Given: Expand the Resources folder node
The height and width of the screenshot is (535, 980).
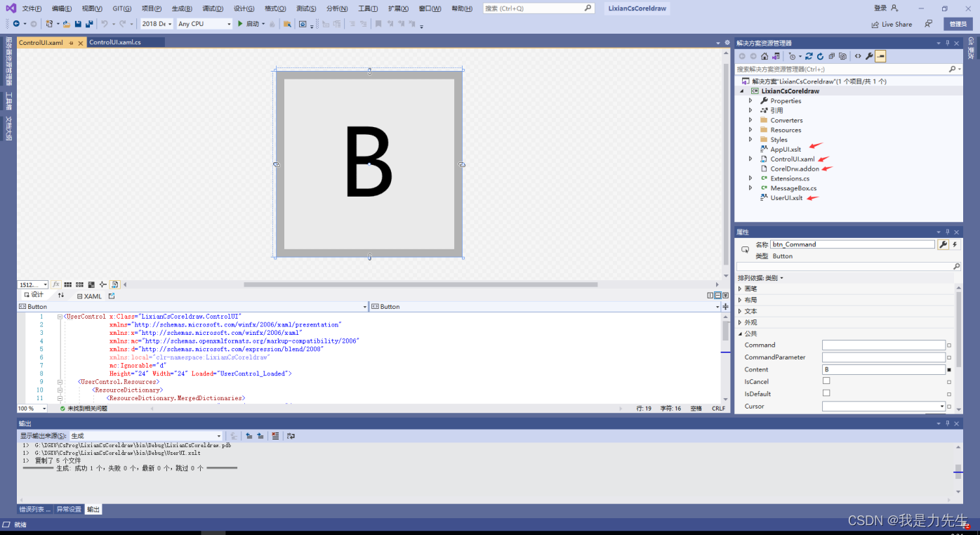Looking at the screenshot, I should pyautogui.click(x=750, y=130).
